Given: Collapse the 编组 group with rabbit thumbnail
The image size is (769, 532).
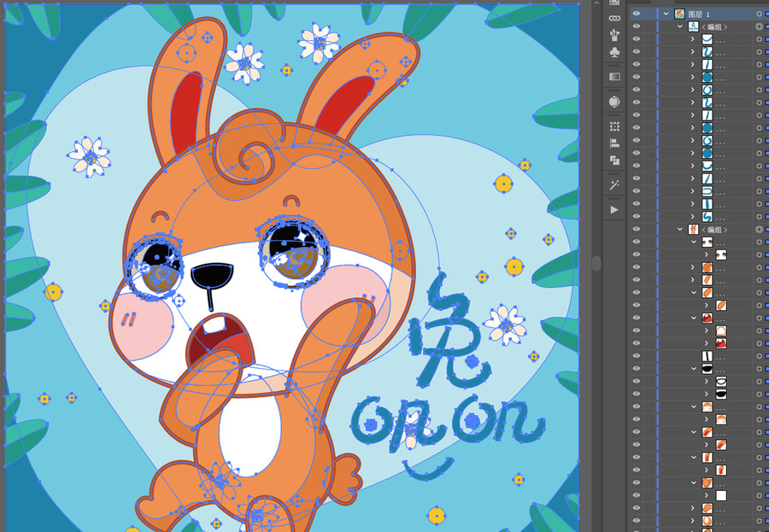Looking at the screenshot, I should [x=680, y=229].
